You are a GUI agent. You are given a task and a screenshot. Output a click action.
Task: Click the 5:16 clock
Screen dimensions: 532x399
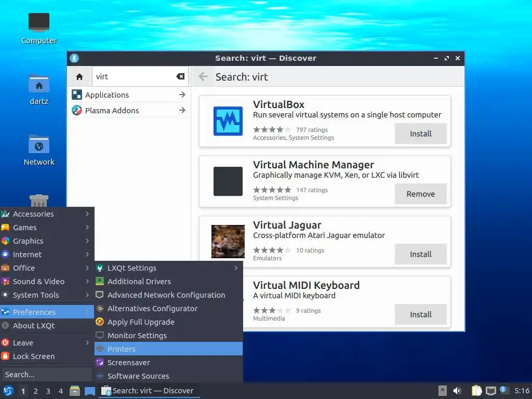click(x=522, y=391)
